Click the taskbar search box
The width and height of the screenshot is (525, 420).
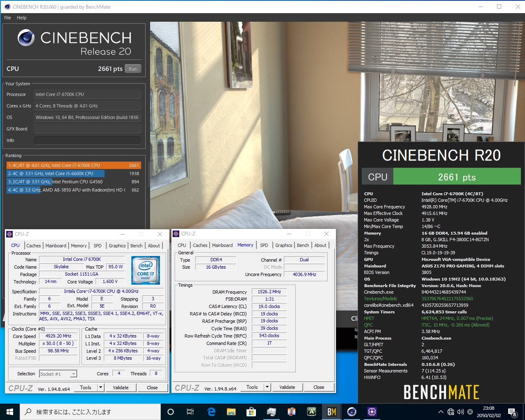pyautogui.click(x=90, y=412)
